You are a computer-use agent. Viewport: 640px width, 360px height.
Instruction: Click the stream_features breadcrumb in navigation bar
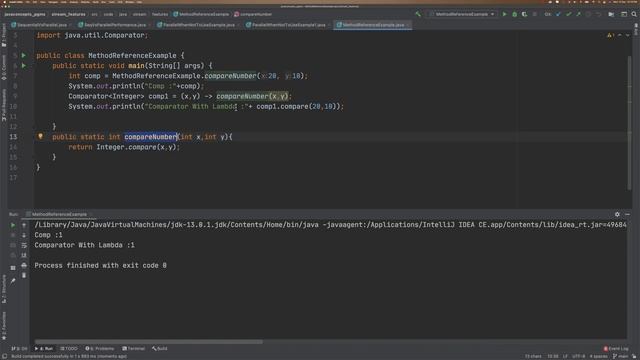coord(68,14)
